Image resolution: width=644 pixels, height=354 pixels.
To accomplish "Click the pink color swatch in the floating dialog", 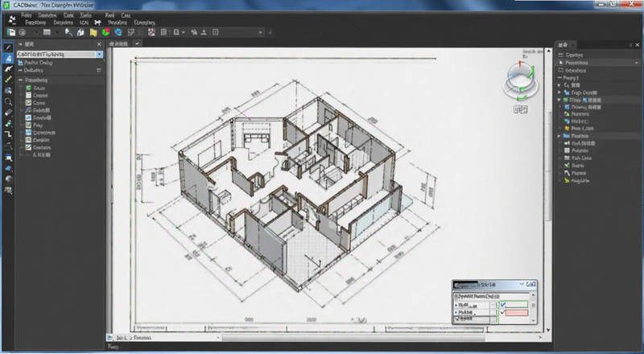I will (x=517, y=313).
